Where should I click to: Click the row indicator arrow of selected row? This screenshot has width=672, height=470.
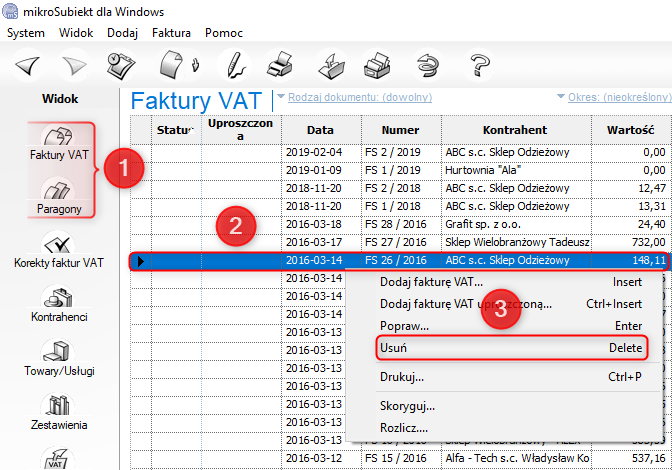pyautogui.click(x=141, y=260)
